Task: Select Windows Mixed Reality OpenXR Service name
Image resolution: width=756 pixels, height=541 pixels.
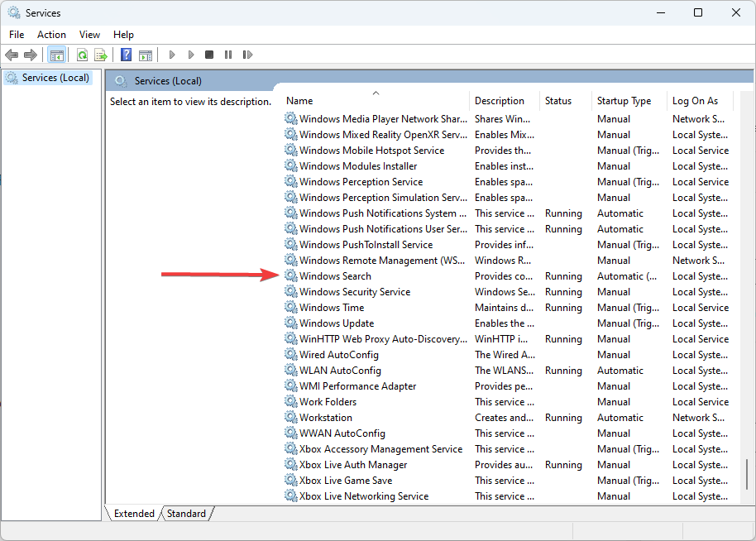Action: 383,135
